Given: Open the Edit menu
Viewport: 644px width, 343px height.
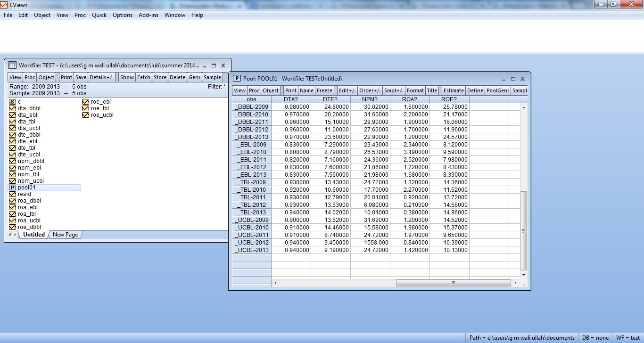Looking at the screenshot, I should 23,15.
